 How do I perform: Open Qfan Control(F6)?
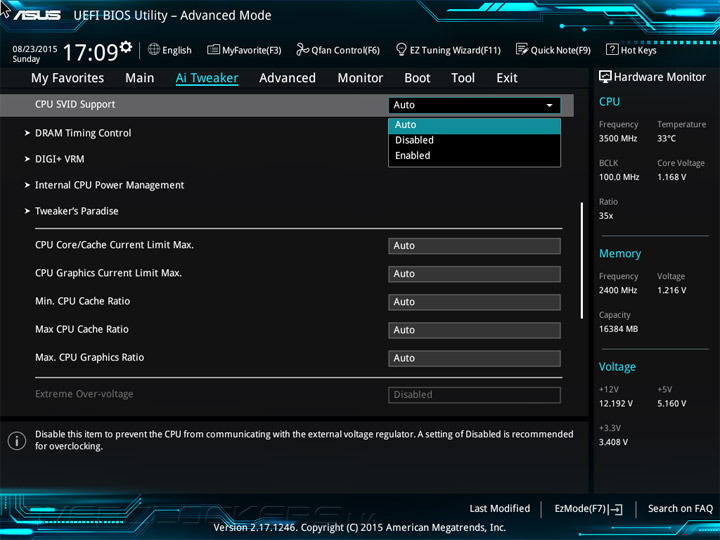tap(338, 50)
